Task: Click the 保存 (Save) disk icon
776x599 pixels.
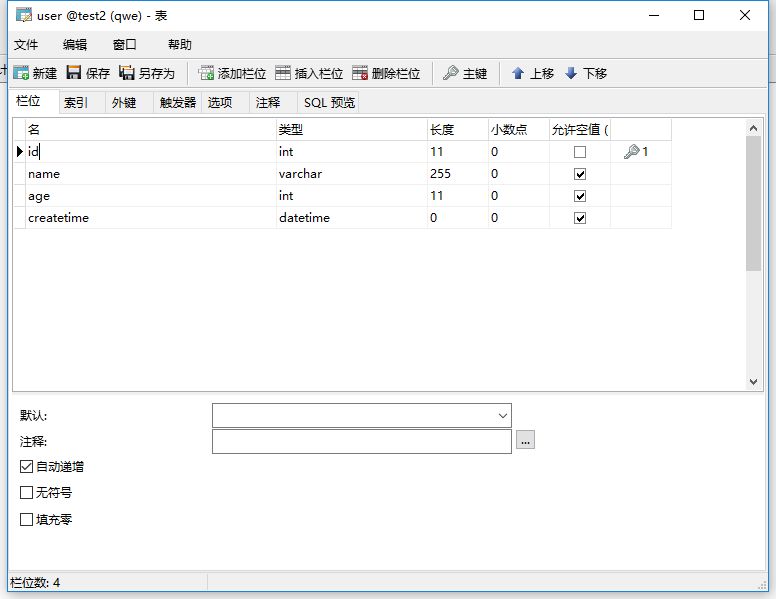Action: coord(74,73)
